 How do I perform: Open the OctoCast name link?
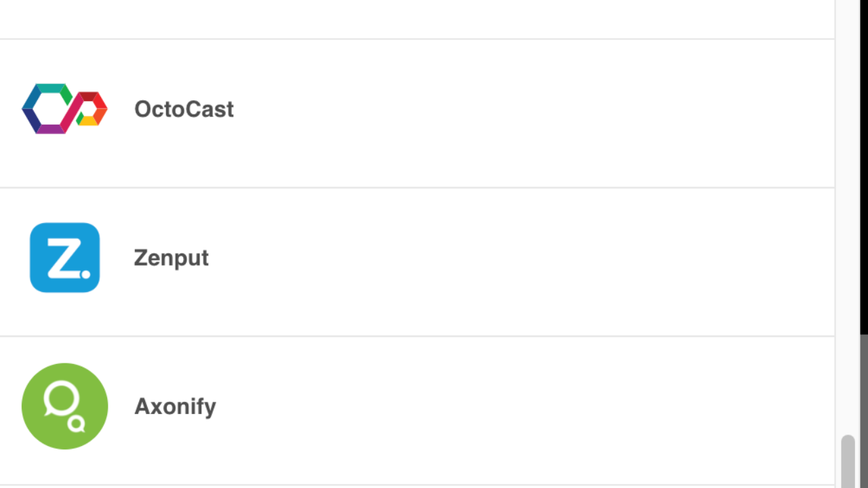[184, 109]
